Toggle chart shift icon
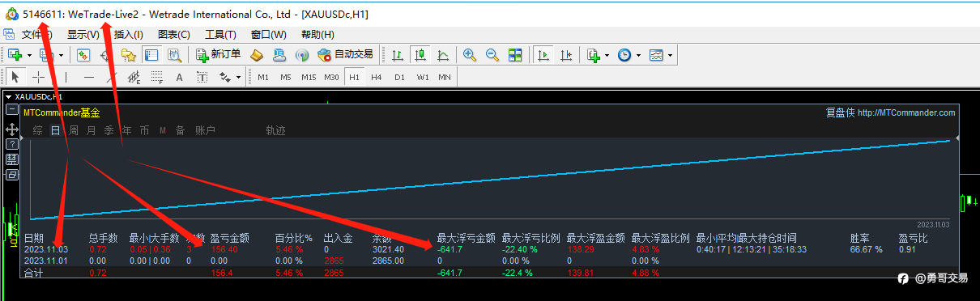 (566, 55)
